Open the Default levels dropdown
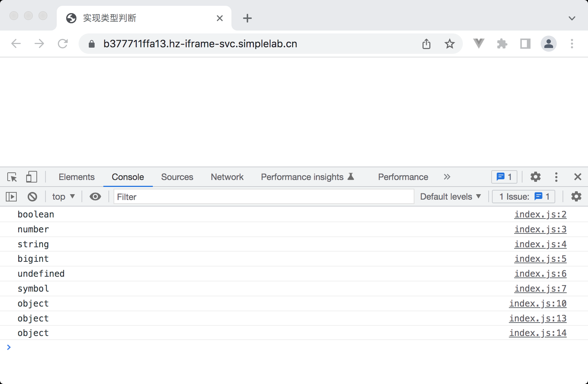 tap(450, 197)
